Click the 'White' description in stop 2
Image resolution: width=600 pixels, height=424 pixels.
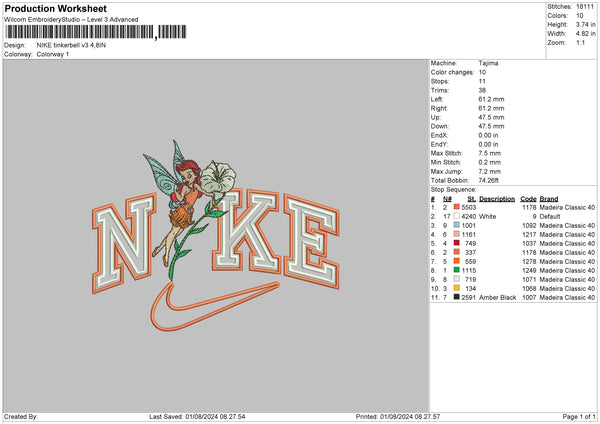(488, 217)
